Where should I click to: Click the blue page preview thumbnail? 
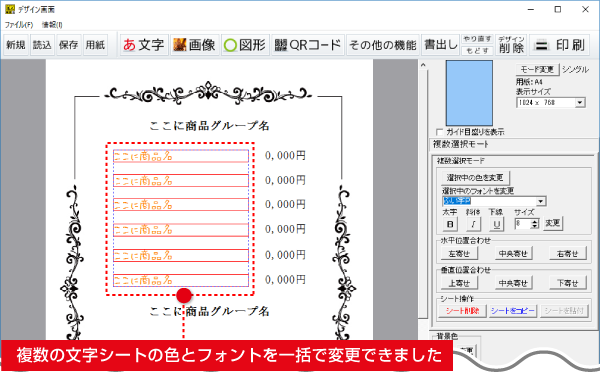click(x=469, y=93)
